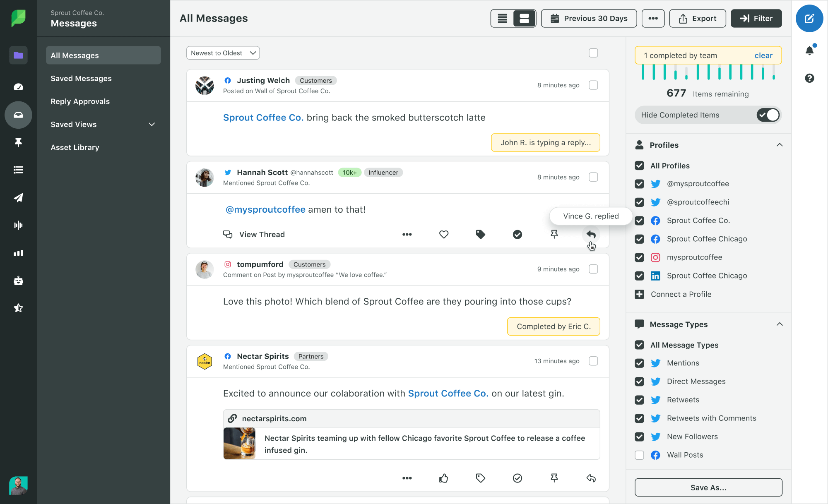Click Connect a Profile link

tap(681, 294)
